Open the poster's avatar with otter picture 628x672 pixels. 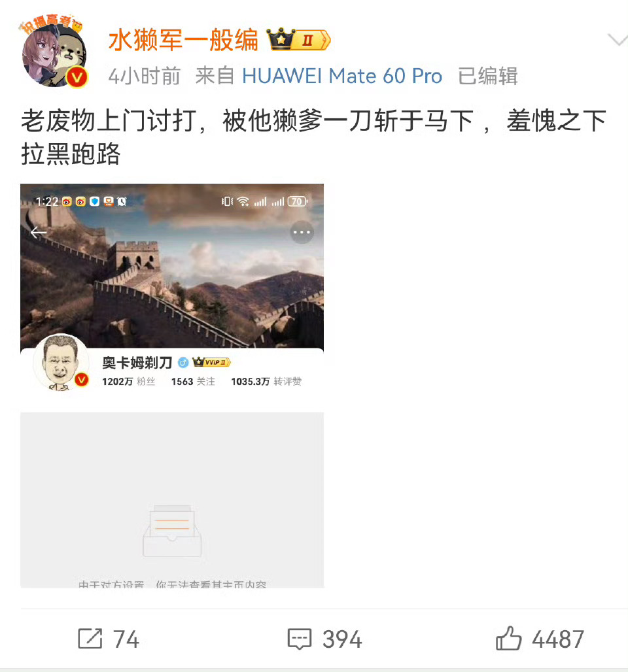[x=53, y=52]
